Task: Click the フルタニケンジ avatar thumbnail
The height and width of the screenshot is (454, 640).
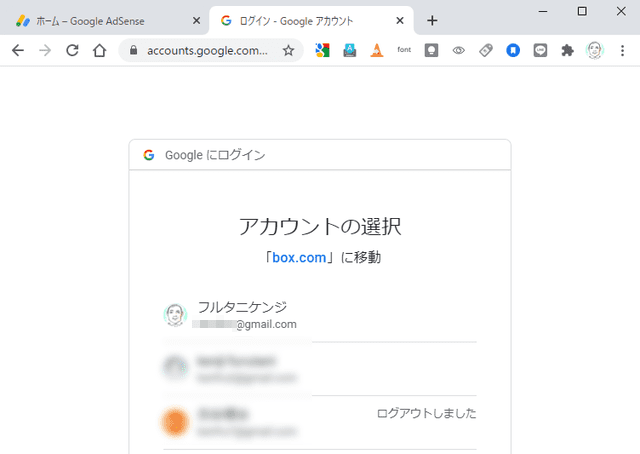Action: [176, 315]
